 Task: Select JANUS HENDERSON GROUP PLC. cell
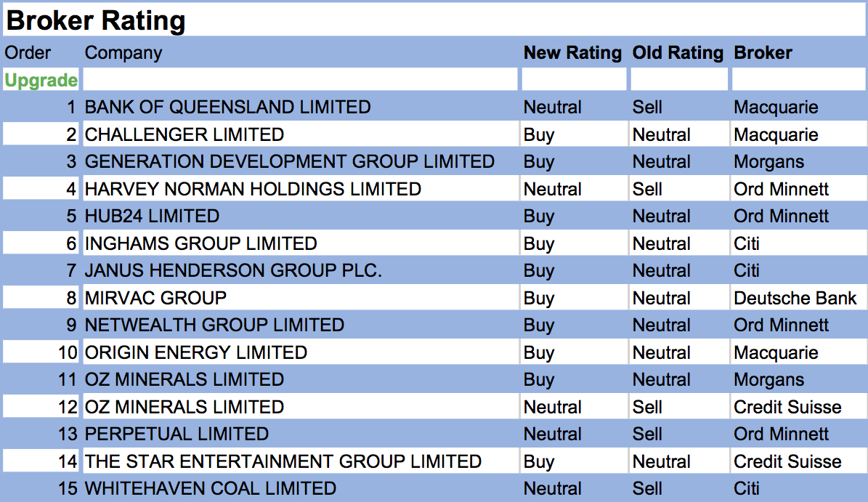[x=233, y=271]
